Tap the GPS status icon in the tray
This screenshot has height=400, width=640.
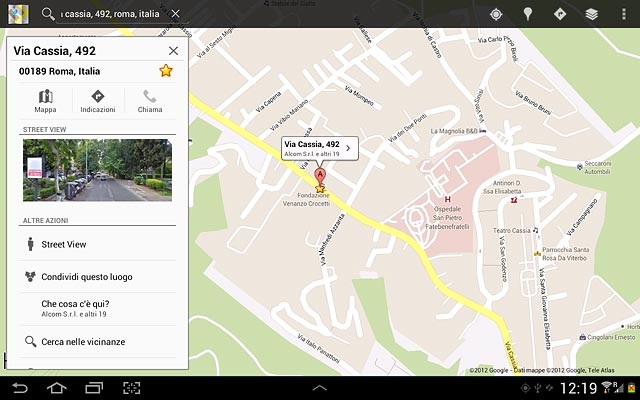(x=526, y=387)
